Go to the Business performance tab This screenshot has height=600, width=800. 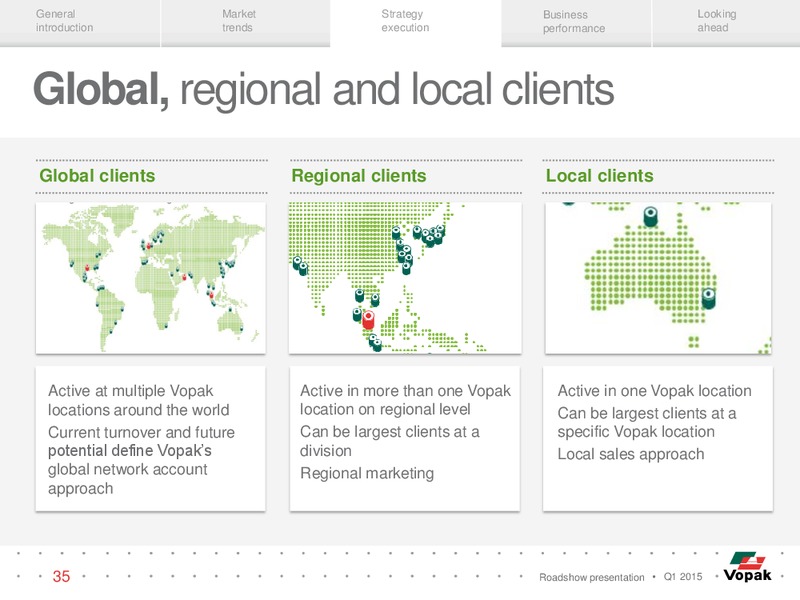[x=576, y=22]
